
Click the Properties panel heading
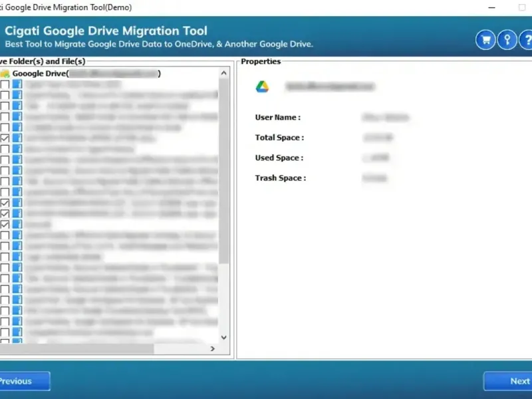tap(261, 61)
